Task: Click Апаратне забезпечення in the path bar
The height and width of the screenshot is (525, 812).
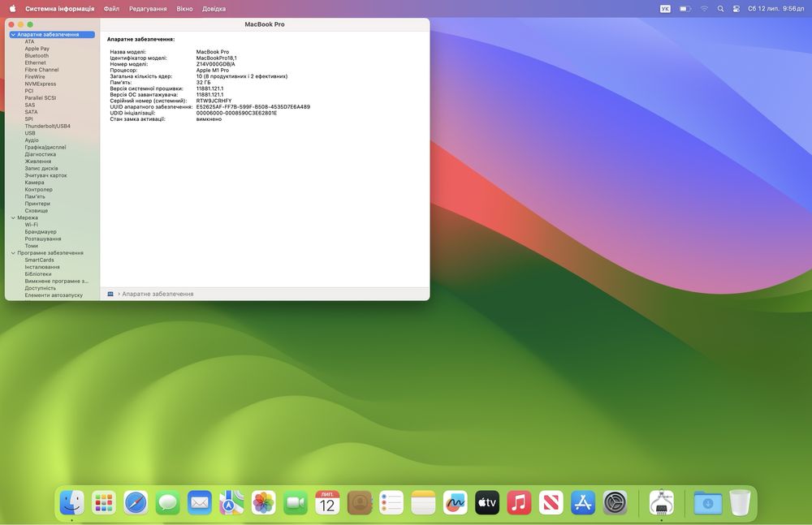Action: tap(158, 294)
